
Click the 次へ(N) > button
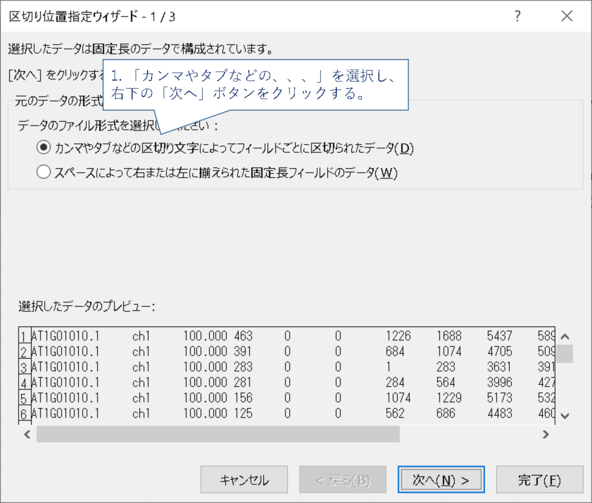tap(441, 480)
